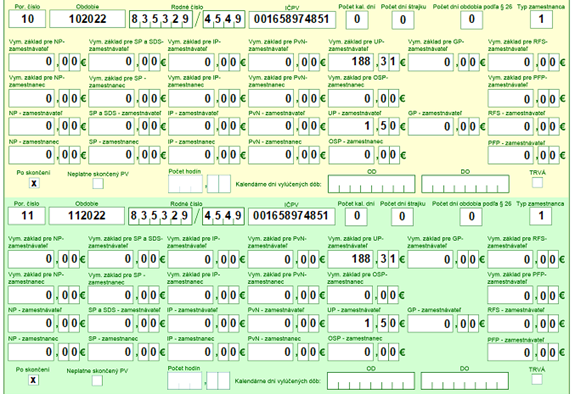Select the Obdobie field showing 112022
This screenshot has height=394, width=575.
coord(87,216)
